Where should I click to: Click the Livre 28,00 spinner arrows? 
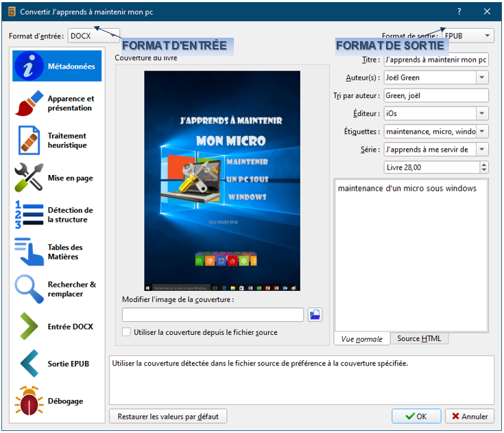coord(484,167)
